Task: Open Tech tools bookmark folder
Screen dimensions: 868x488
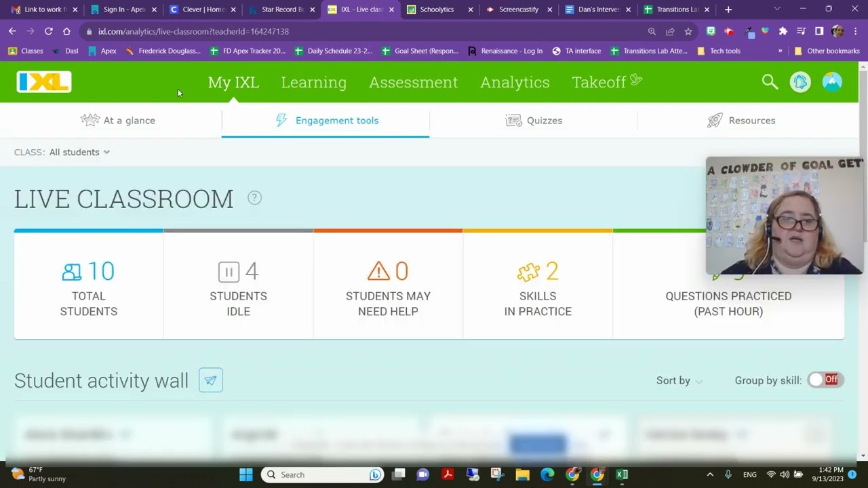Action: click(x=719, y=51)
